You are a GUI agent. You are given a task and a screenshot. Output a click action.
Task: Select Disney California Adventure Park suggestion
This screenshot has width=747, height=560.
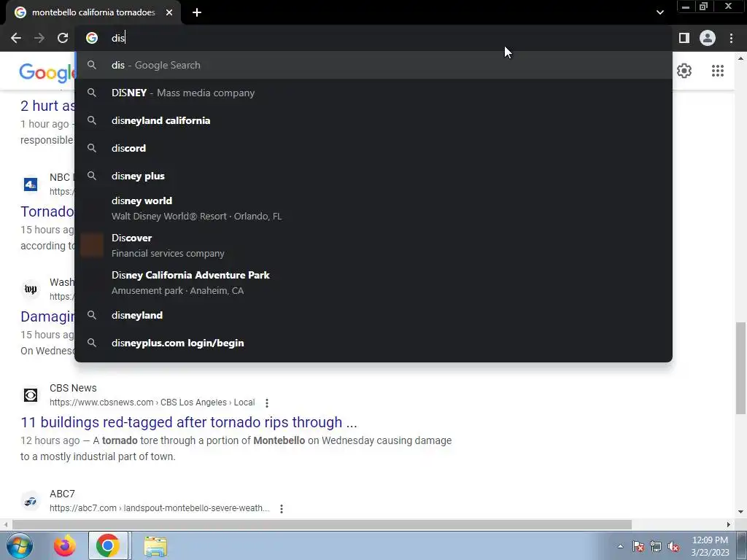373,282
